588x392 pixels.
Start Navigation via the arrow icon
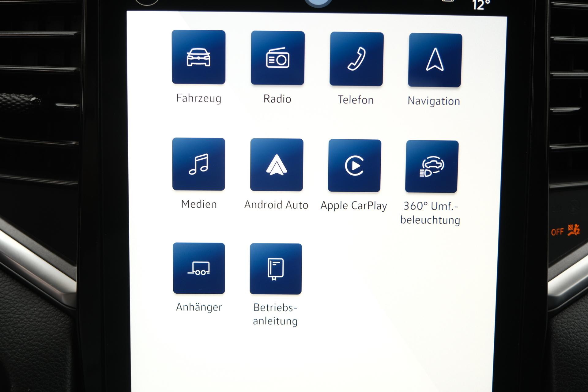tap(435, 60)
